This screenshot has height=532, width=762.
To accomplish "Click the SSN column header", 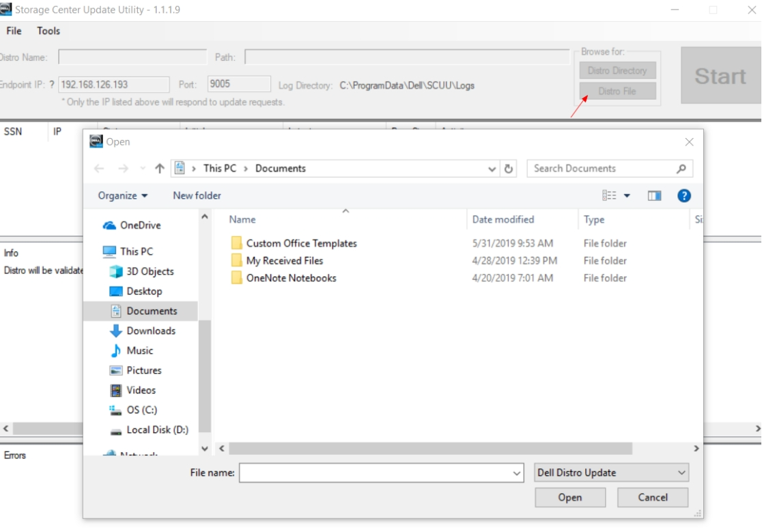I will 13,132.
